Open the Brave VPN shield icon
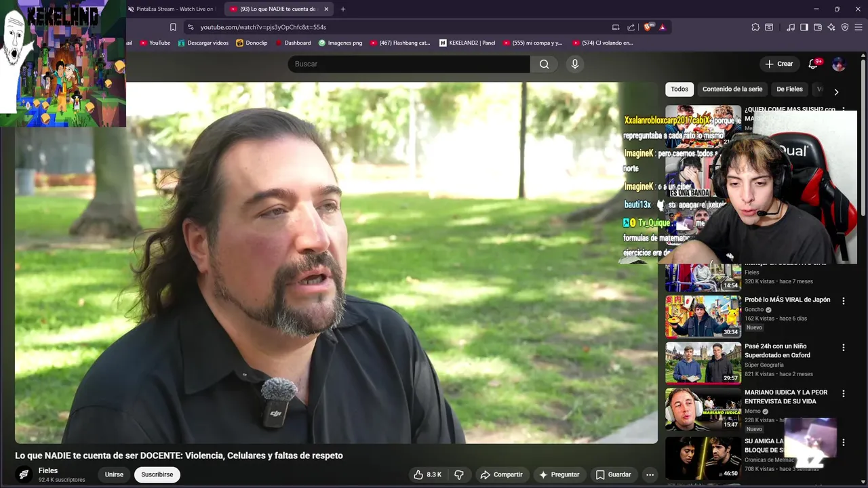Viewport: 868px width, 488px height. [x=845, y=27]
